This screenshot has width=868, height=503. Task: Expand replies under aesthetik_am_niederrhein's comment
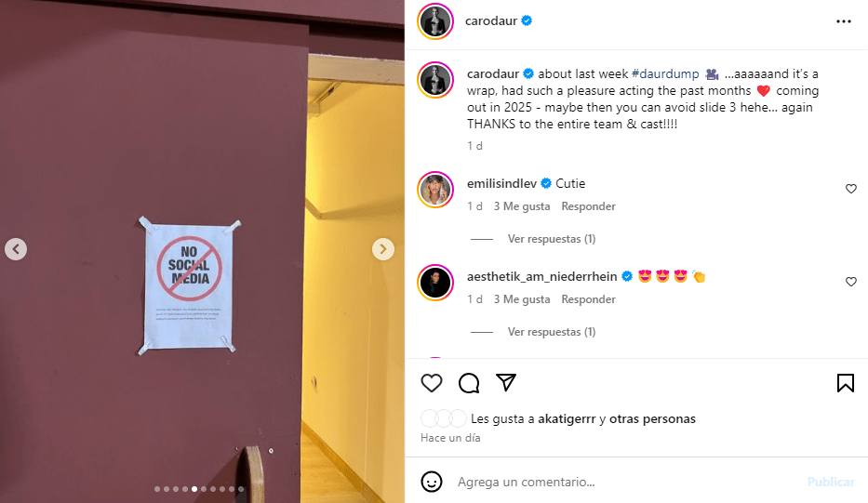coord(552,332)
